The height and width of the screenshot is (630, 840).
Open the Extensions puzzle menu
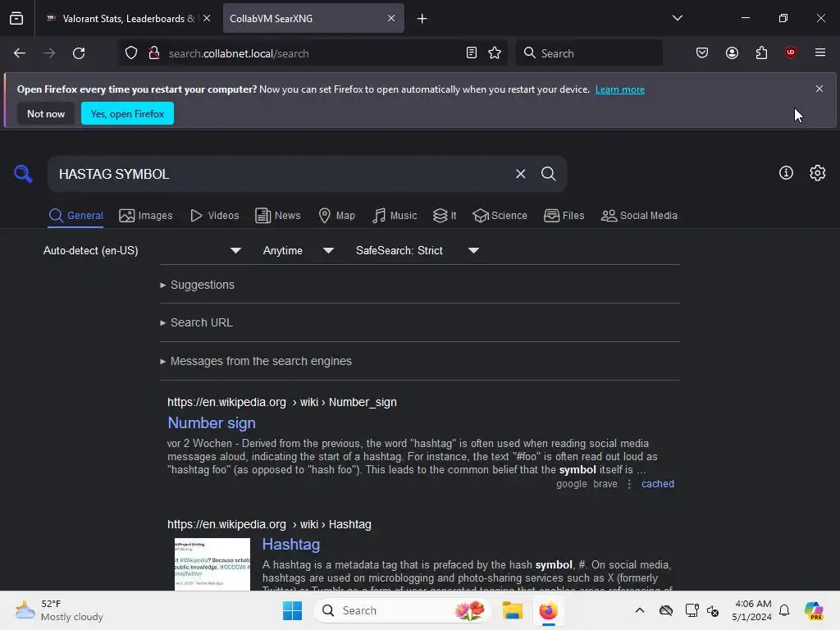point(761,53)
